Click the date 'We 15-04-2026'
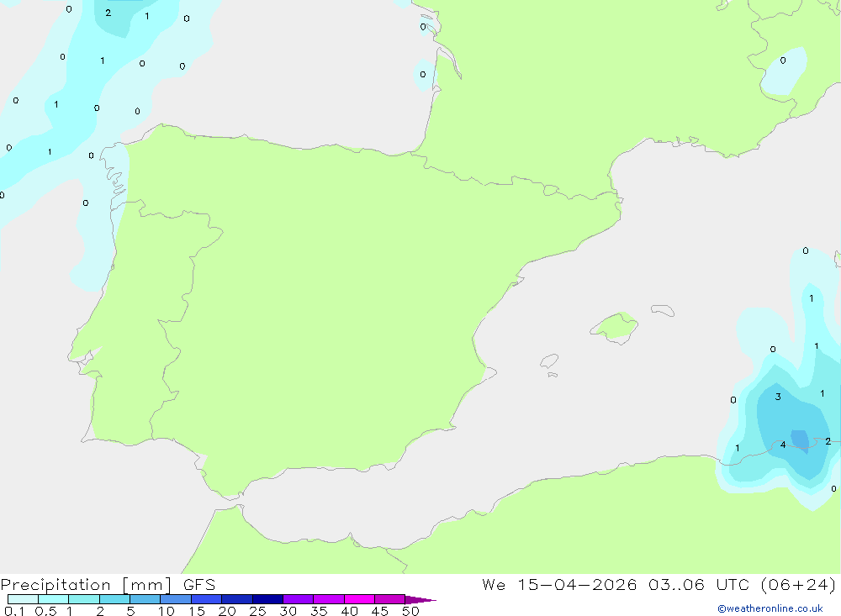 (559, 584)
